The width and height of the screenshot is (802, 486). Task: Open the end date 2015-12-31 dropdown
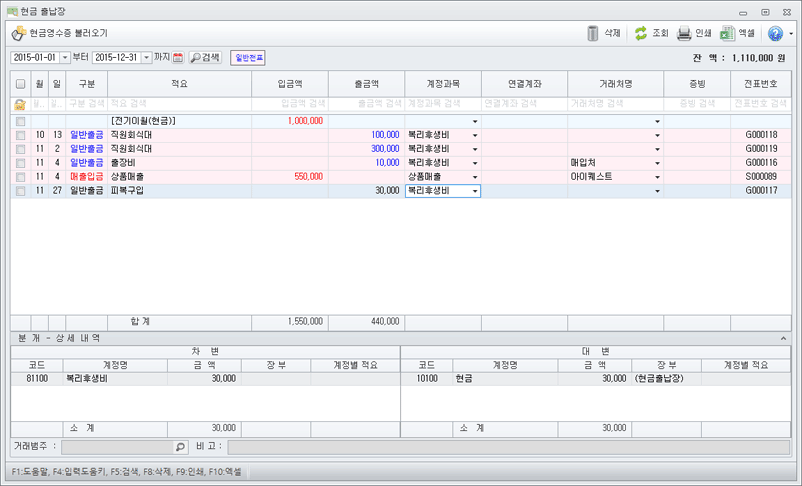pos(146,57)
